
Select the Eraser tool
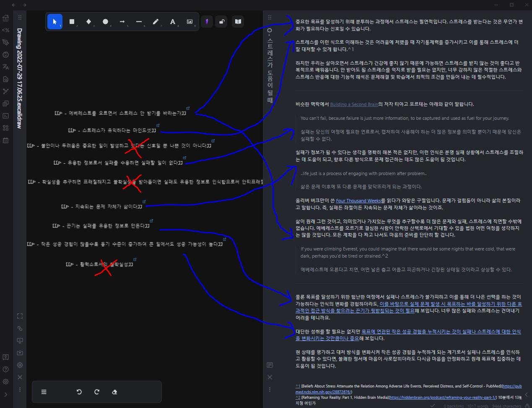pyautogui.click(x=114, y=392)
